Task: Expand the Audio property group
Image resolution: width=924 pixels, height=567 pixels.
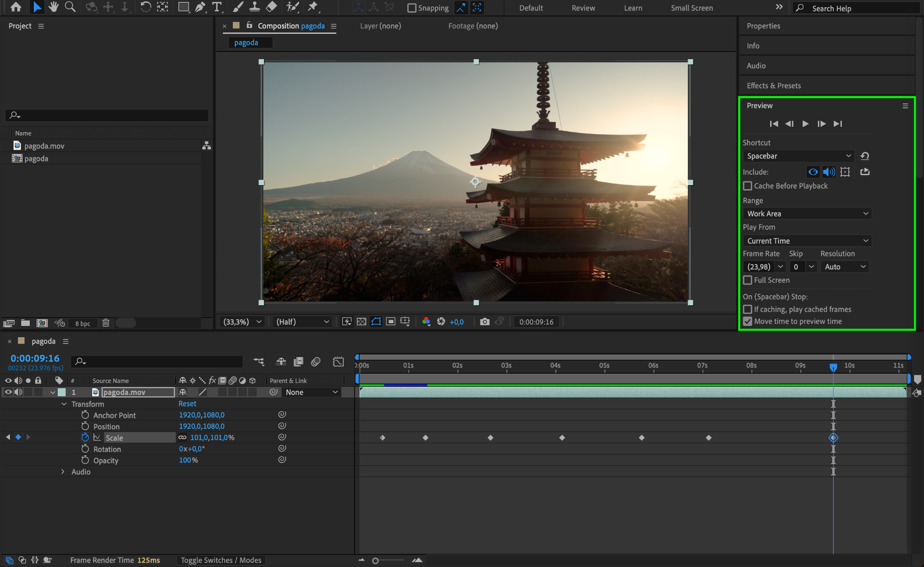Action: click(63, 471)
